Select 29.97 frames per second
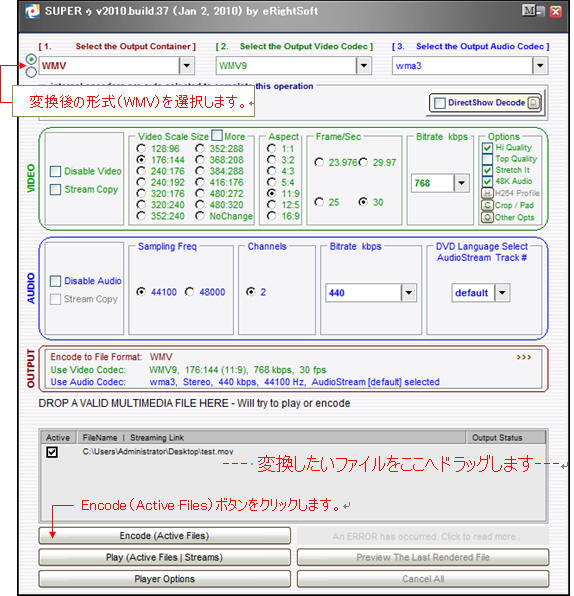This screenshot has height=596, width=574. 363,163
